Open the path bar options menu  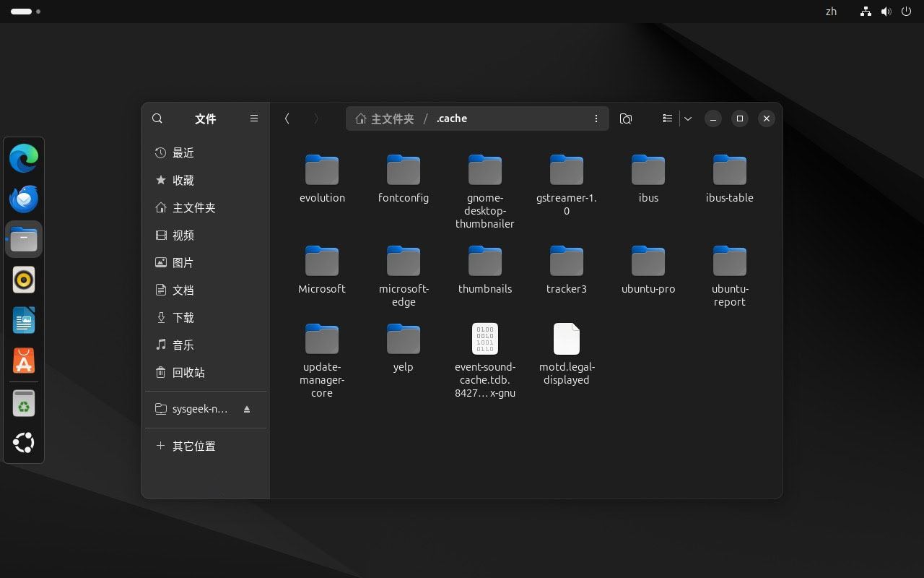coord(596,118)
